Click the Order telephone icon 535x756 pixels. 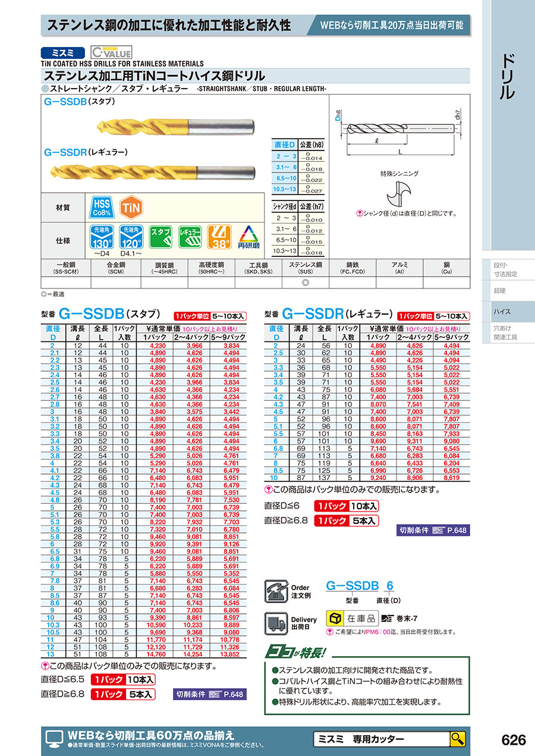tap(275, 591)
